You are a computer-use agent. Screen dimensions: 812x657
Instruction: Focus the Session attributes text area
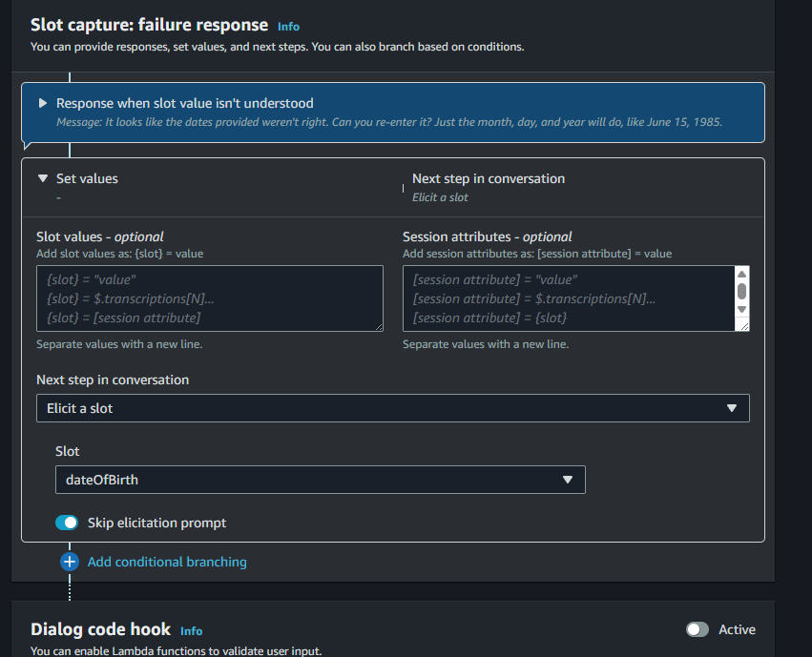(x=569, y=298)
